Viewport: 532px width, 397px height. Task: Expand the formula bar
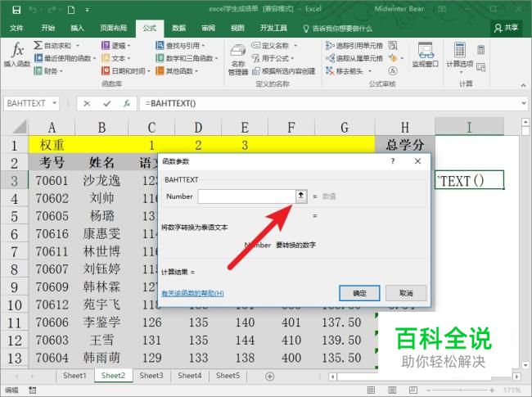[x=524, y=103]
